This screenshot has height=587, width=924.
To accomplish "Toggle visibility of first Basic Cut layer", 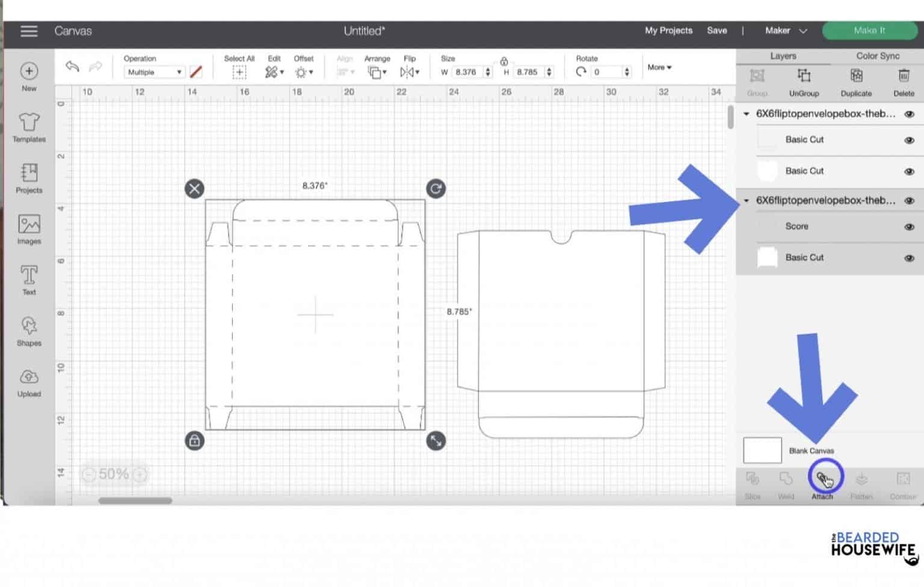I will click(x=909, y=140).
